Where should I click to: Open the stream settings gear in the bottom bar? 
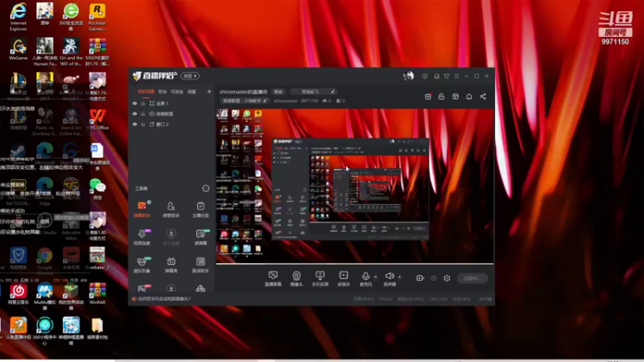click(x=447, y=278)
